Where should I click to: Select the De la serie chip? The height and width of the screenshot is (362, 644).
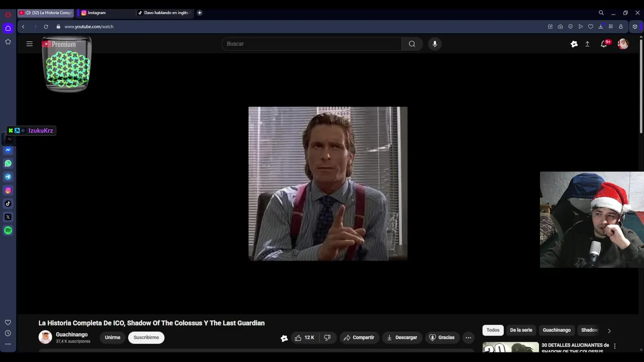pyautogui.click(x=521, y=330)
